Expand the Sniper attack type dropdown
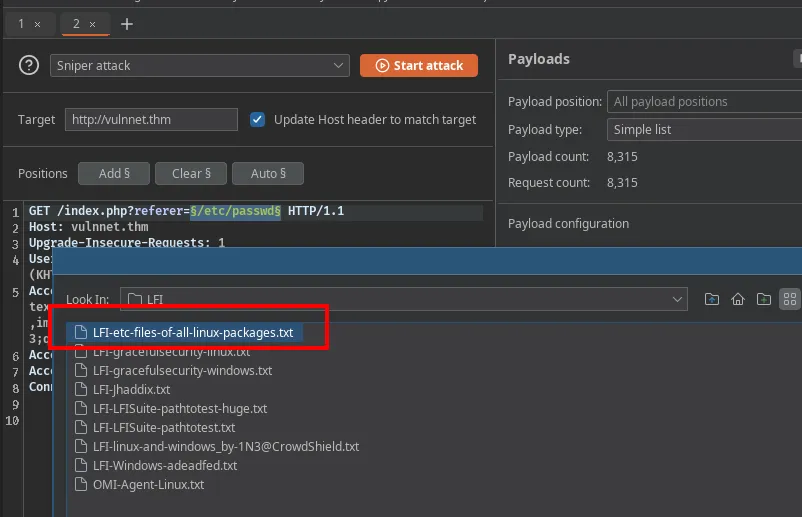Image resolution: width=802 pixels, height=517 pixels. pyautogui.click(x=199, y=66)
